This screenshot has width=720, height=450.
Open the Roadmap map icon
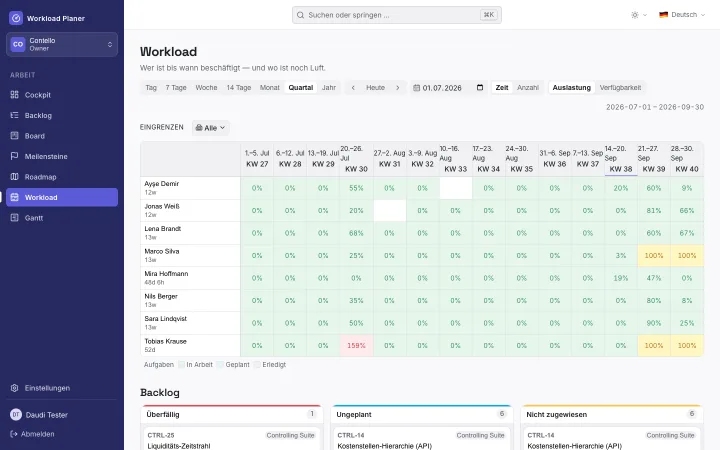(x=15, y=177)
